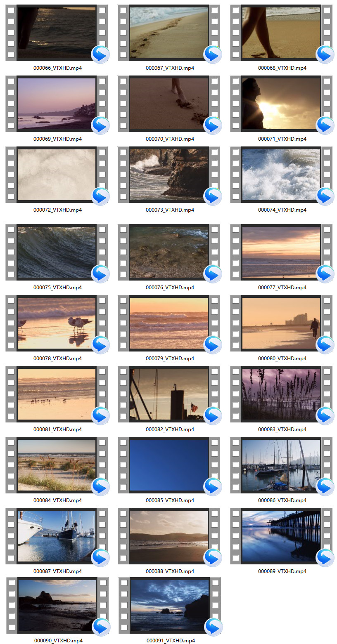Select the walking legs thumbnail 000068_VTXHD.mp4
337x644 pixels.
coord(281,33)
